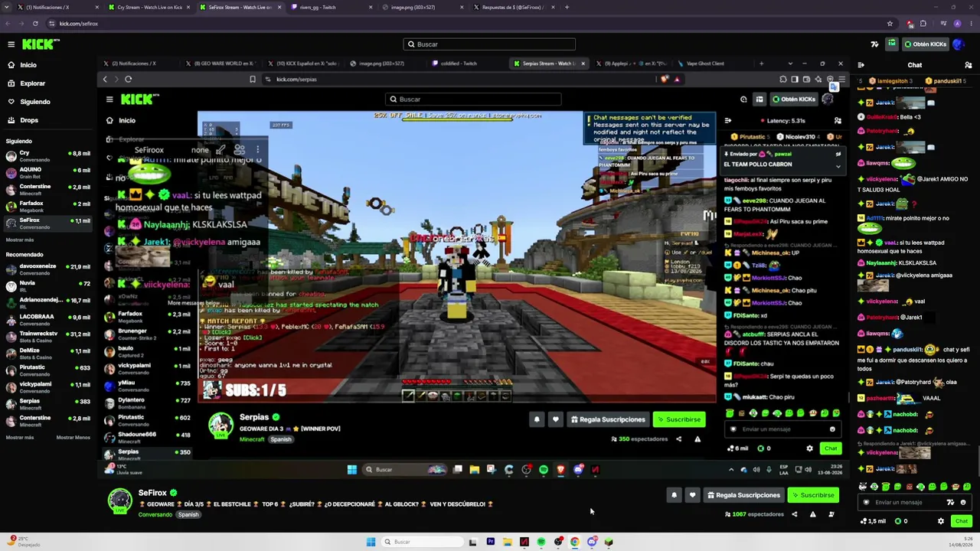
Task: Click the Windows Start button on the bottom taskbar
Action: [371, 542]
